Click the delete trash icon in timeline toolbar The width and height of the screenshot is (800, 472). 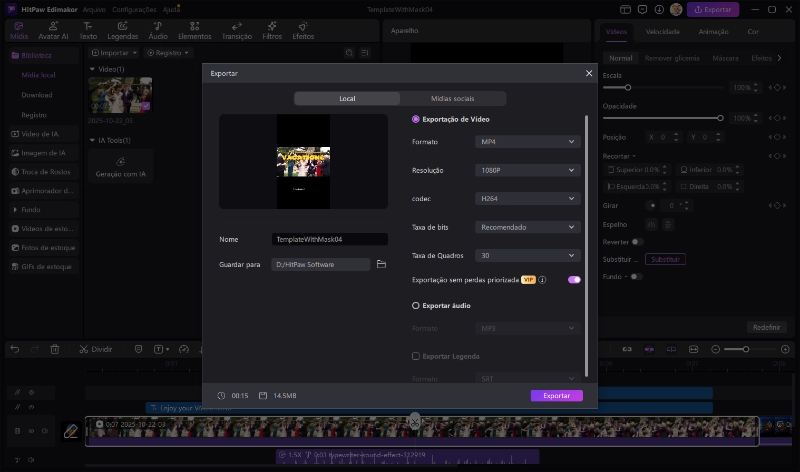click(55, 349)
